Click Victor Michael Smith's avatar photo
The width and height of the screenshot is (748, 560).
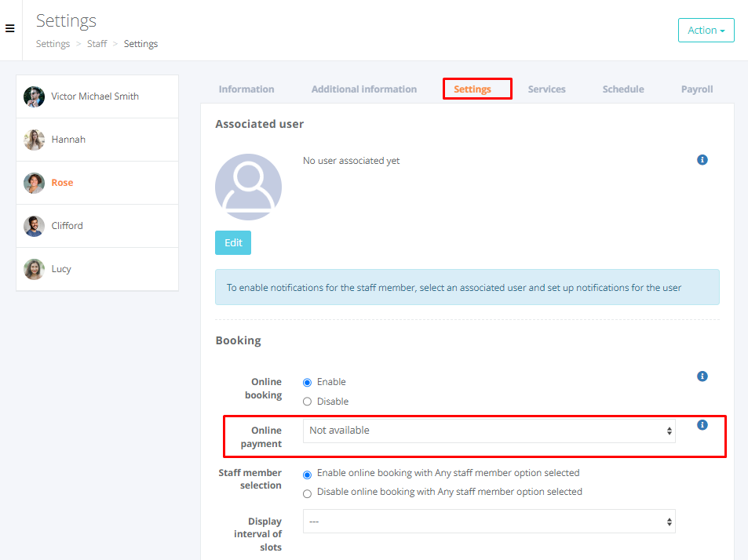point(34,96)
